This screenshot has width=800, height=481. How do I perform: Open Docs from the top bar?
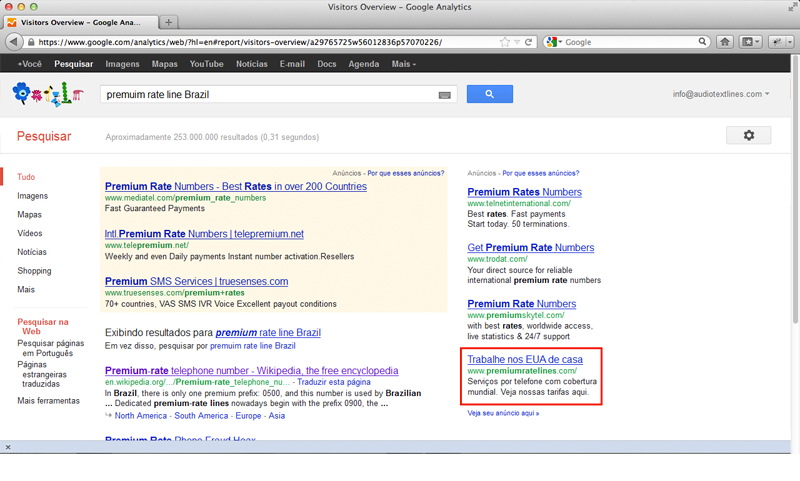click(327, 64)
